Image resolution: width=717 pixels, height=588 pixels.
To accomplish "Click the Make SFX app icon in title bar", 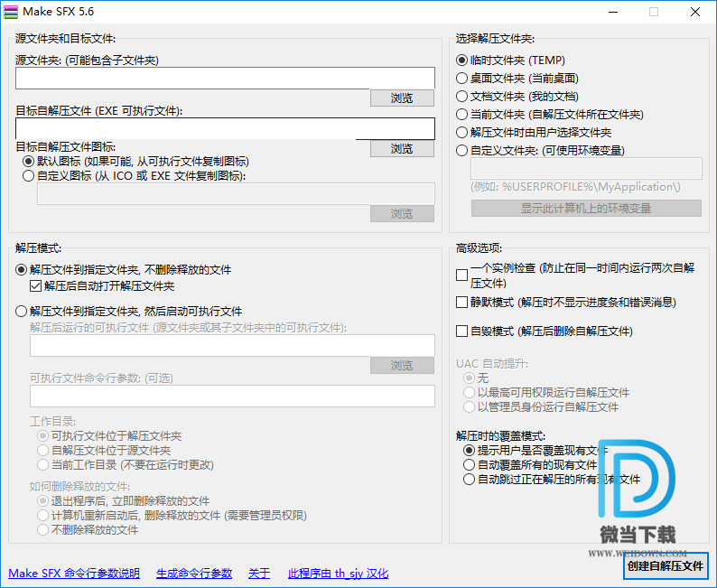I will point(11,12).
